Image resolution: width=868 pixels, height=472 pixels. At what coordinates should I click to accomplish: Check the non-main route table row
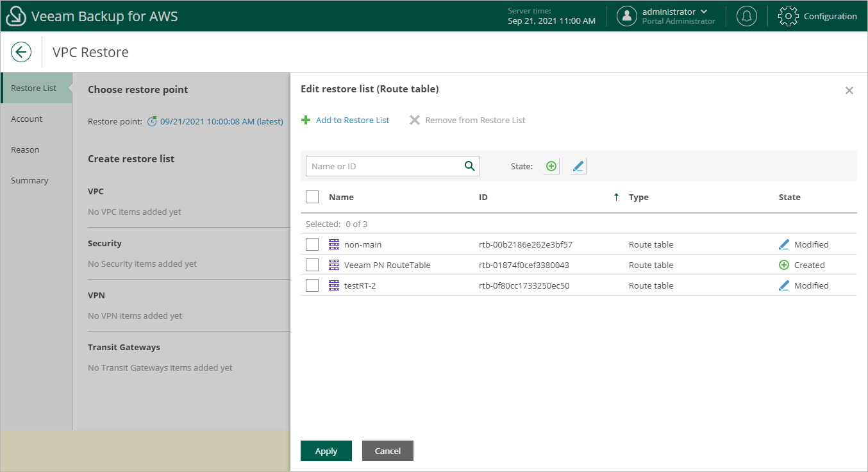pos(312,244)
